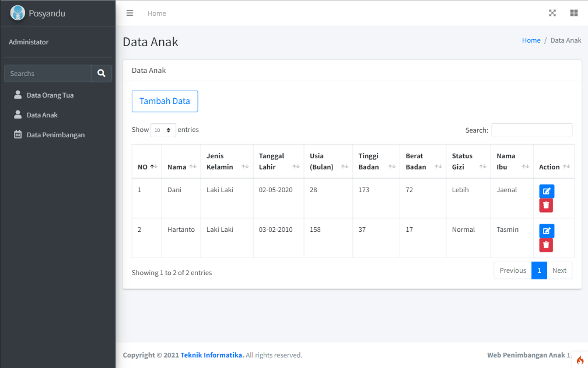This screenshot has height=368, width=588.
Task: Click the flame debug icon in corner
Action: point(580,360)
